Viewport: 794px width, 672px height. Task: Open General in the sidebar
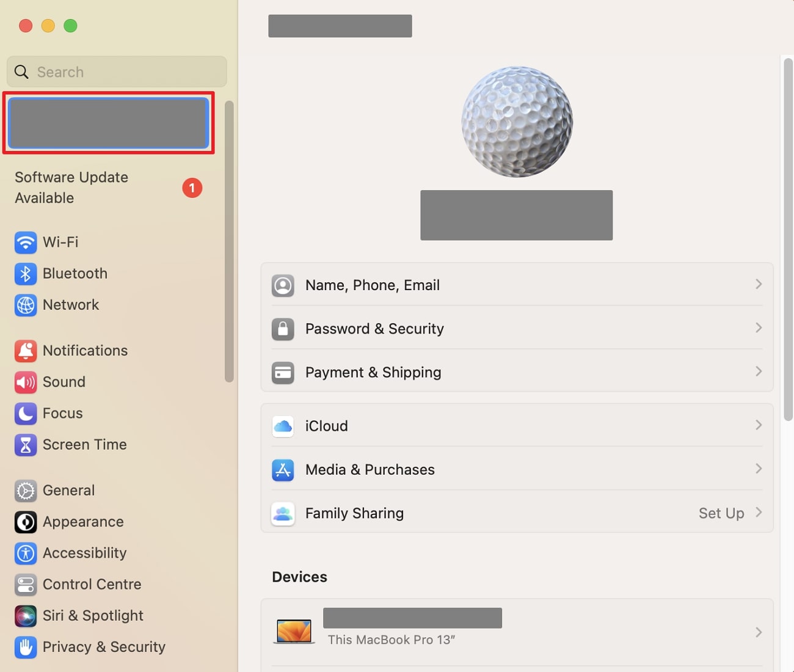(x=68, y=491)
